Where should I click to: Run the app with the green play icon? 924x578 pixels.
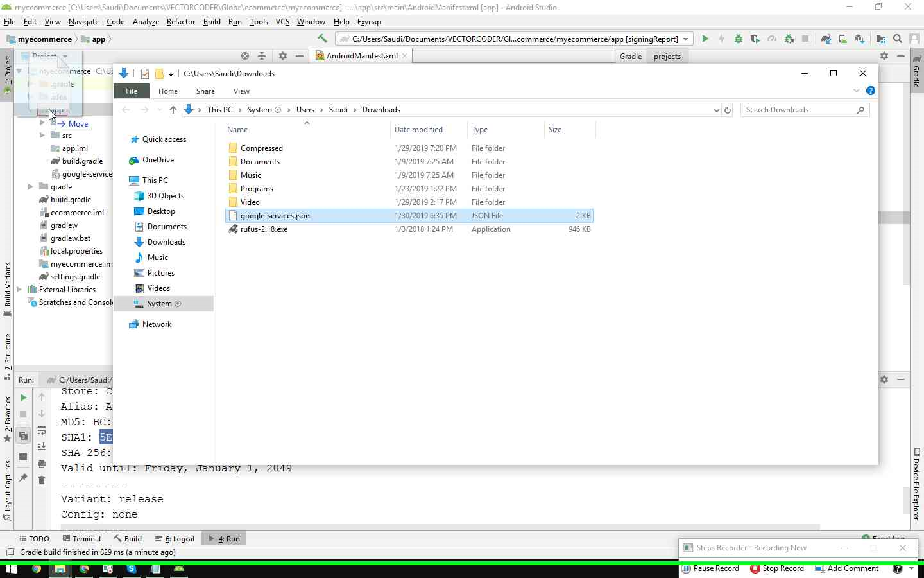click(x=705, y=39)
